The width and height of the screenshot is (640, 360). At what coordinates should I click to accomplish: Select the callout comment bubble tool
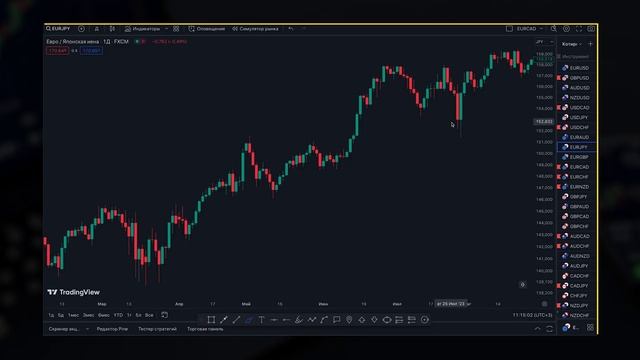pos(337,320)
